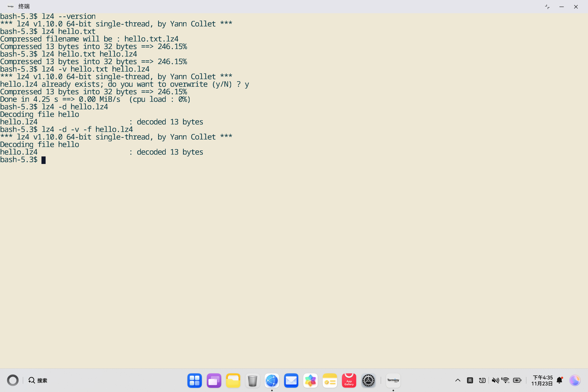Open the App Gallery store

click(x=349, y=380)
